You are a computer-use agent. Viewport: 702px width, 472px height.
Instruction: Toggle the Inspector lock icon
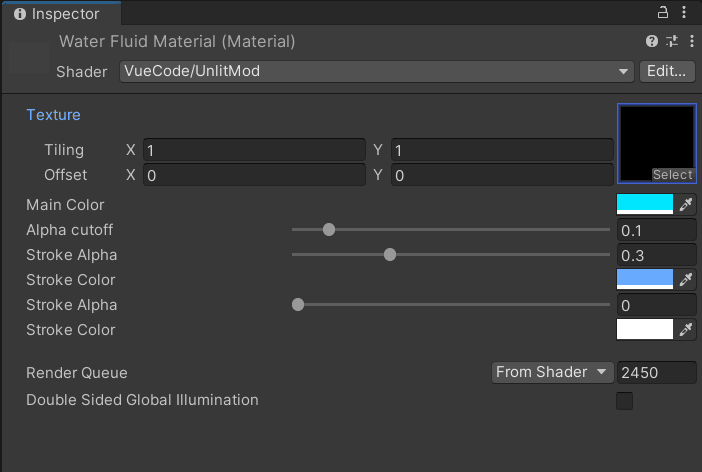[663, 12]
